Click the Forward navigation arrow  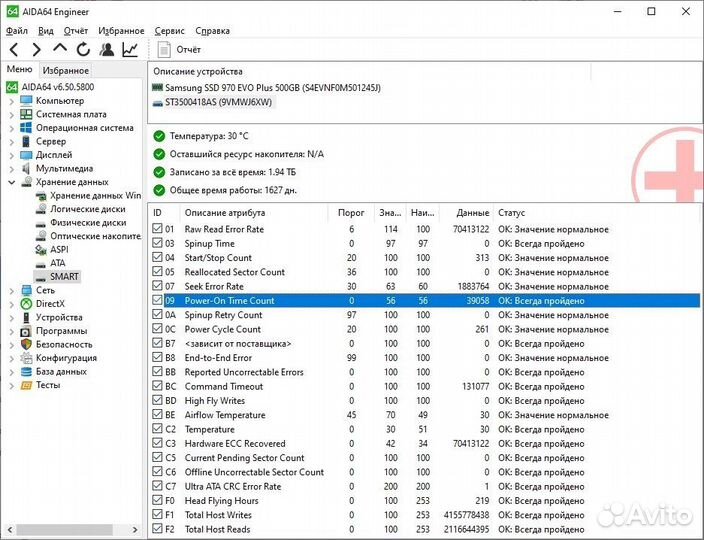pos(37,49)
